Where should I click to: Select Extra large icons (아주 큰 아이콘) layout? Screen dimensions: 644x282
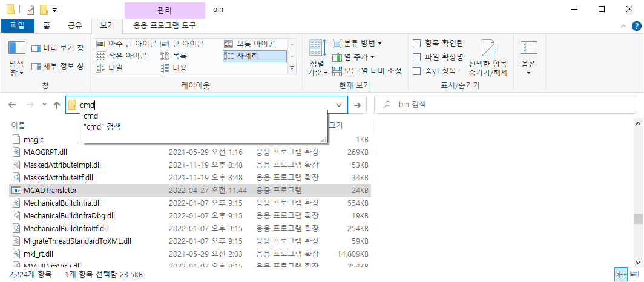click(126, 44)
